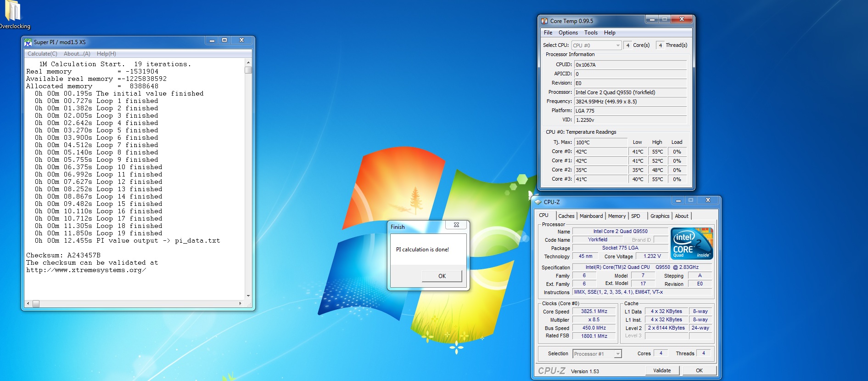Viewport: 868px width, 381px height.
Task: Click Level 2 cache 2 x 6144 KBytes
Action: (666, 328)
